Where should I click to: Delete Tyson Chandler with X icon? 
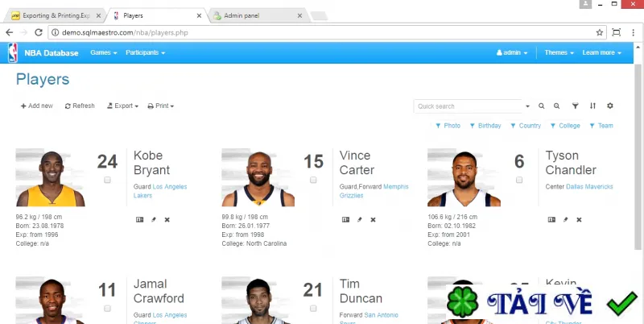pos(579,219)
